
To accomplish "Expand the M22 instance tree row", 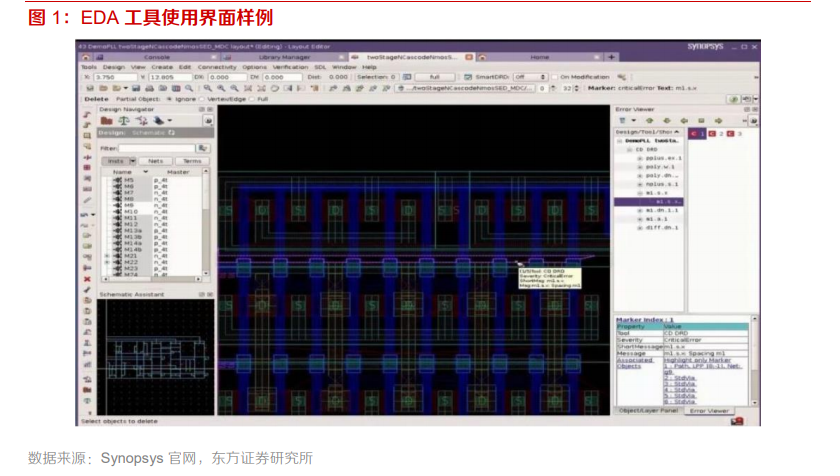I will tap(107, 262).
